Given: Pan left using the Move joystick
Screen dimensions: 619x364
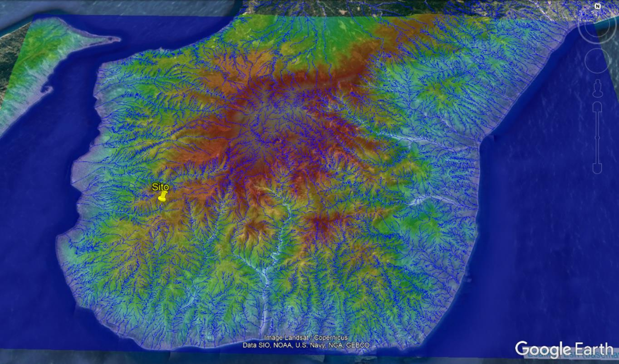Looking at the screenshot, I should tap(589, 60).
